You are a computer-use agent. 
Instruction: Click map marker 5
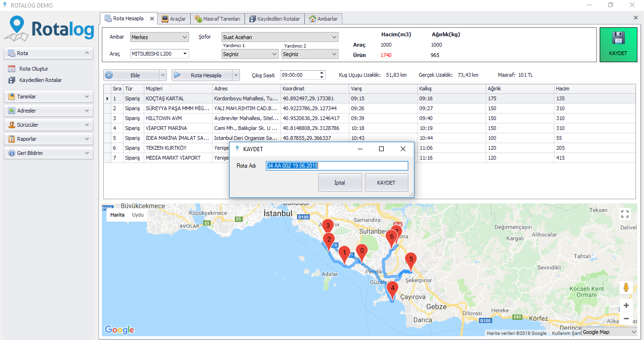(x=411, y=261)
